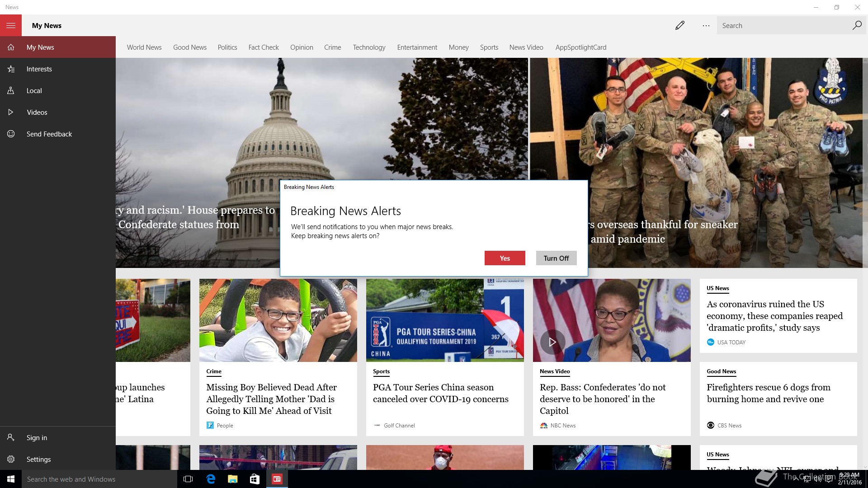868x488 pixels.
Task: Click the News app taskbar icon
Action: [x=277, y=479]
